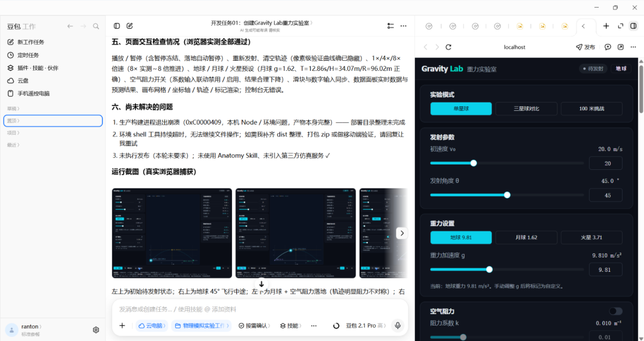Switch to the last yellow image tab
This screenshot has height=341, width=644.
pos(565,26)
